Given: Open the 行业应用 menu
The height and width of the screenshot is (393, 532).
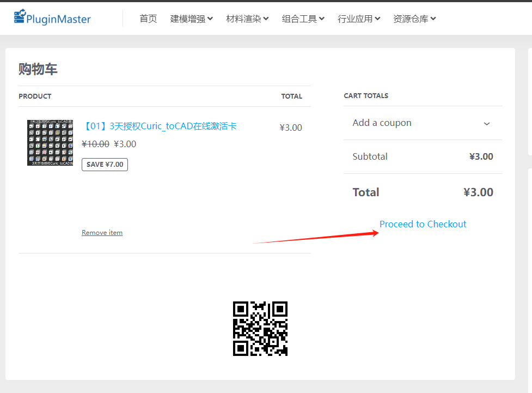Looking at the screenshot, I should click(x=358, y=19).
